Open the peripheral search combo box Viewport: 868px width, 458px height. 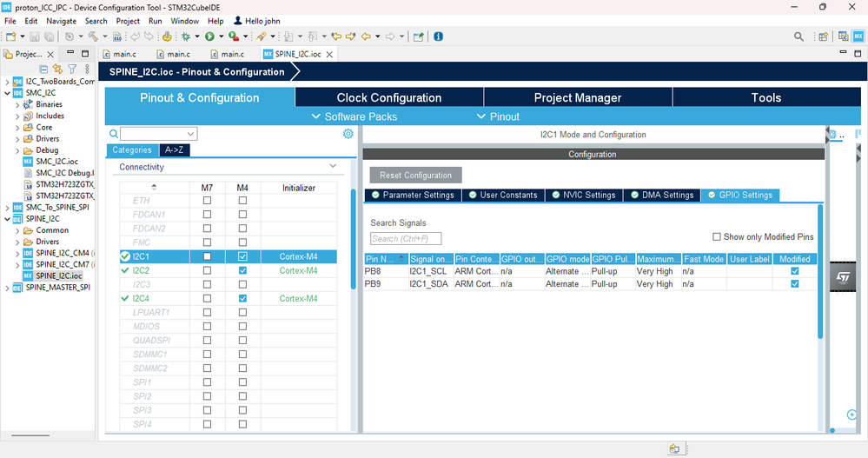click(159, 134)
